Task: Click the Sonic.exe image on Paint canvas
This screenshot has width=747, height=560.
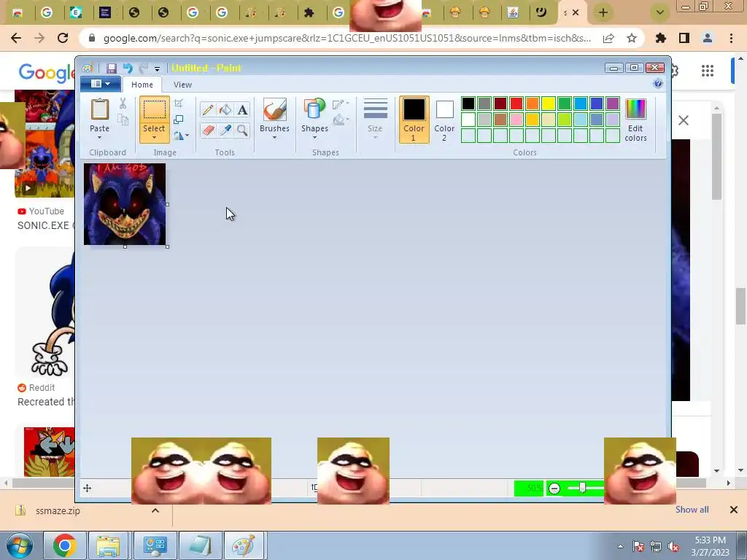Action: tap(125, 204)
